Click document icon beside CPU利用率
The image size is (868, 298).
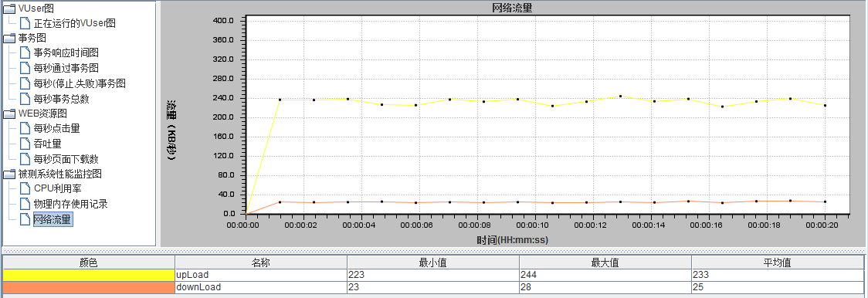25,189
